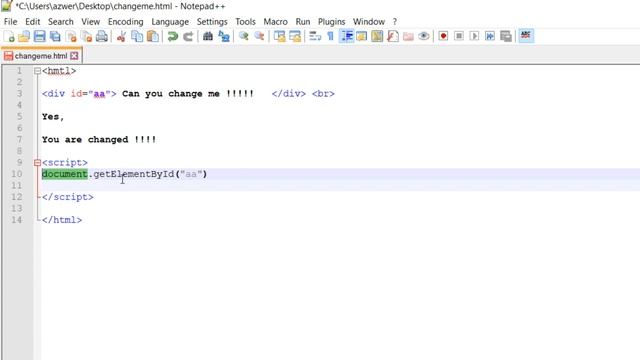Print the document with the printer icon
Screen dimensions: 640x360
102,36
